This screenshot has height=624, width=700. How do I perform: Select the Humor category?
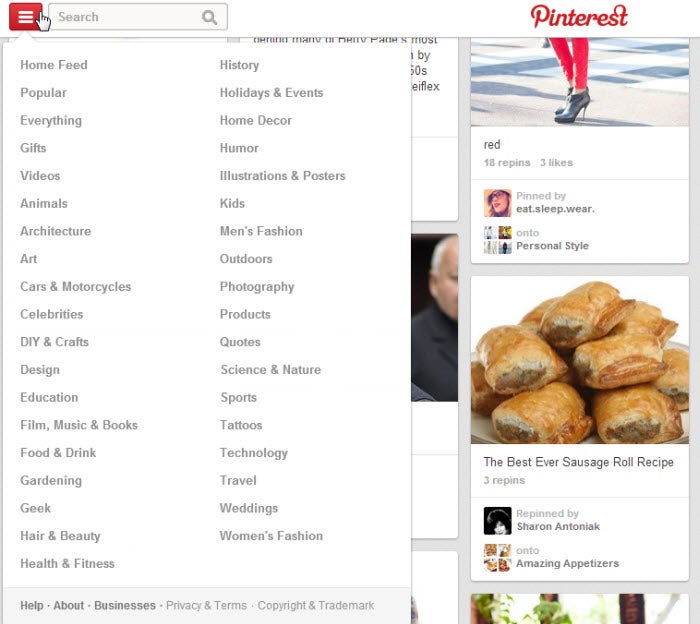pyautogui.click(x=239, y=148)
